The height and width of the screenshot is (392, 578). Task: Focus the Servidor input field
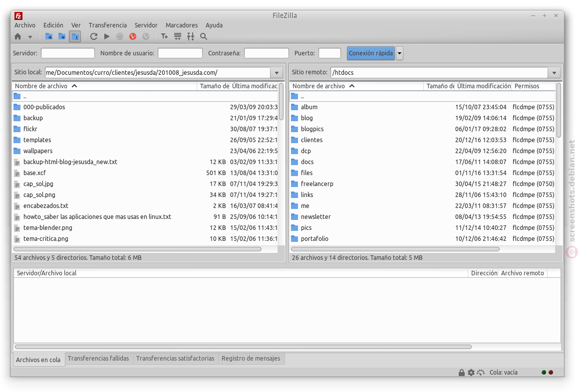[68, 53]
